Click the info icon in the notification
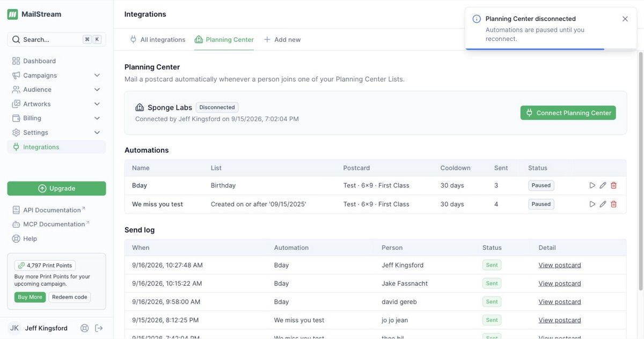 tap(477, 19)
